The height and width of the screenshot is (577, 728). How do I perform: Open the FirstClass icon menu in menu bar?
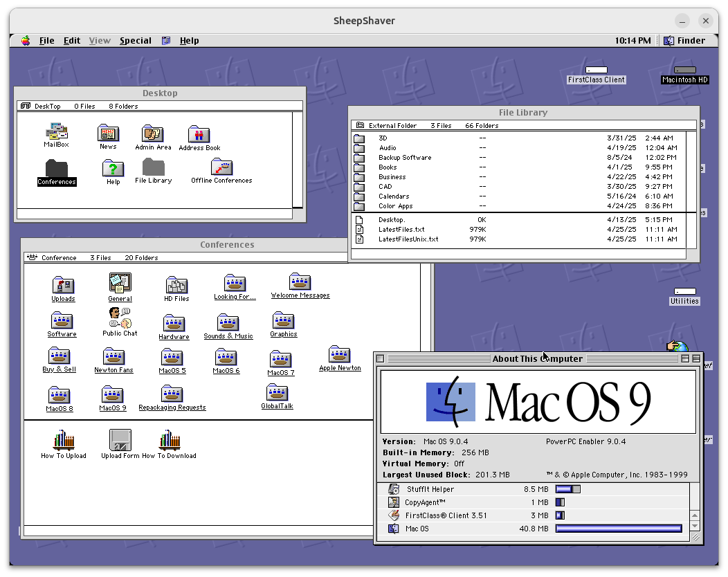(166, 40)
